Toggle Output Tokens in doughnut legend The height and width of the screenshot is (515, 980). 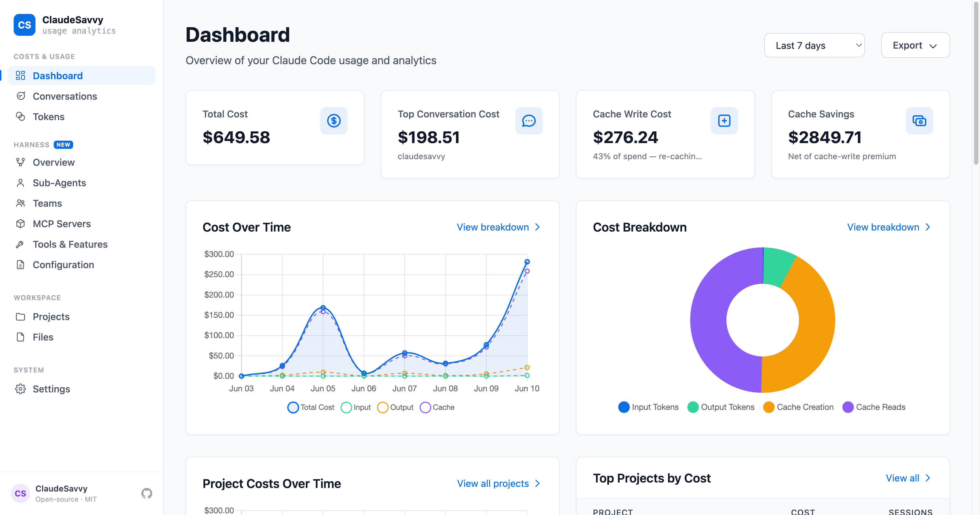coord(721,407)
